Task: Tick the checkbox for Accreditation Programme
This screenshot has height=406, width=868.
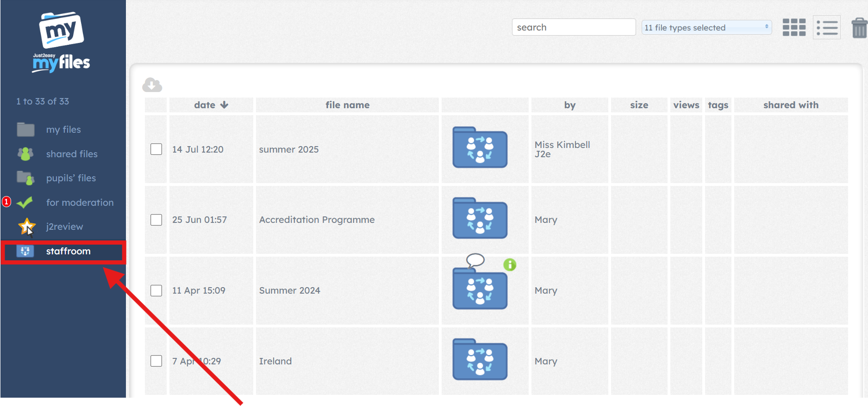Action: 156,220
